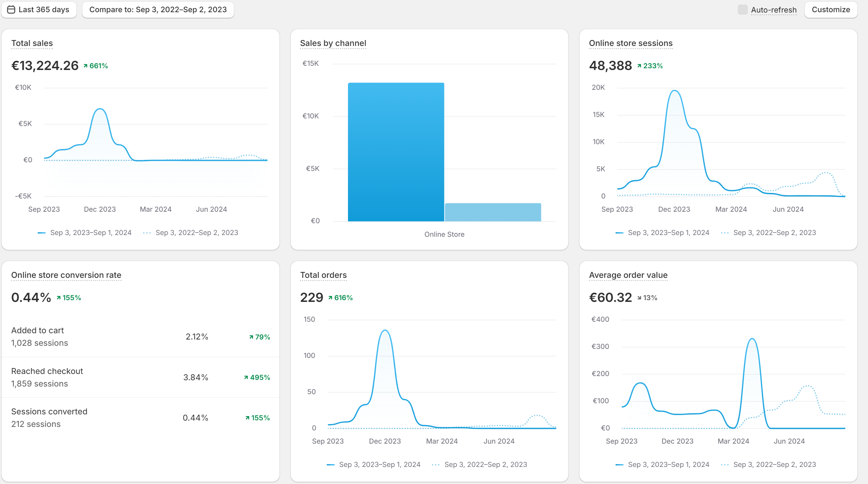Click the 155% sessions converted change
The width and height of the screenshot is (868, 484).
point(258,418)
